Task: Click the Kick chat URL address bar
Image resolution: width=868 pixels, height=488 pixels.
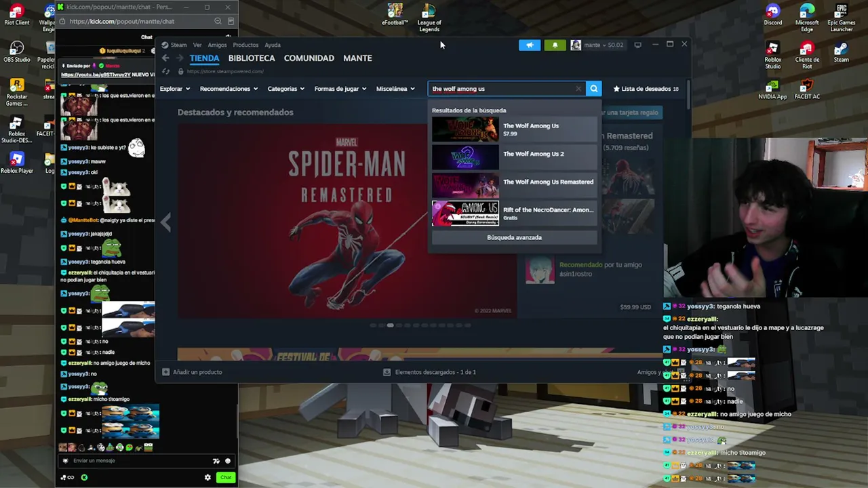Action: pyautogui.click(x=122, y=21)
